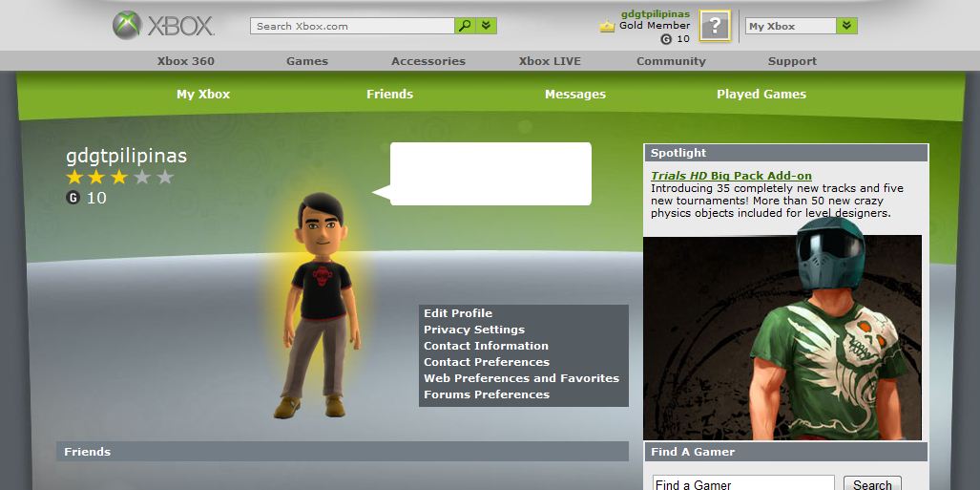
Task: Click the gamerscore G icon in header
Action: (x=666, y=39)
